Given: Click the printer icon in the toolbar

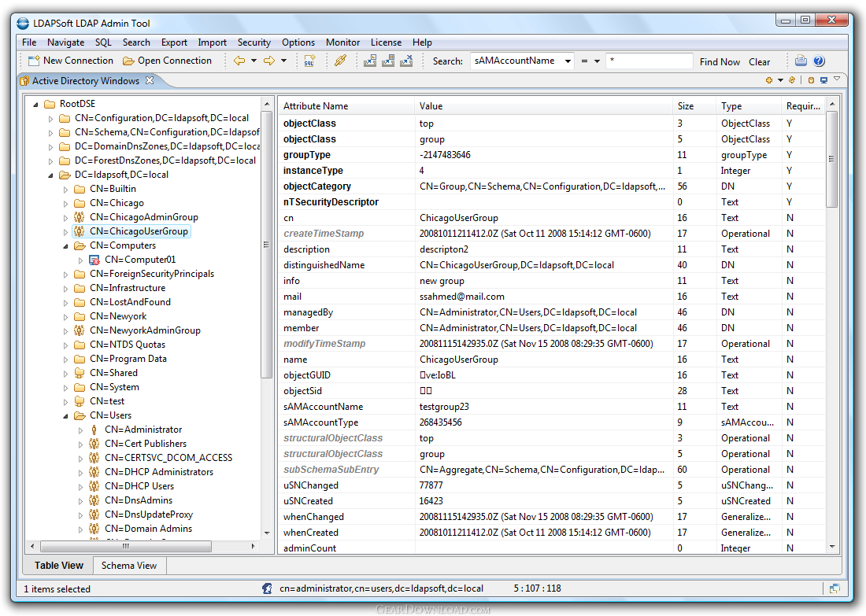Looking at the screenshot, I should pos(801,61).
